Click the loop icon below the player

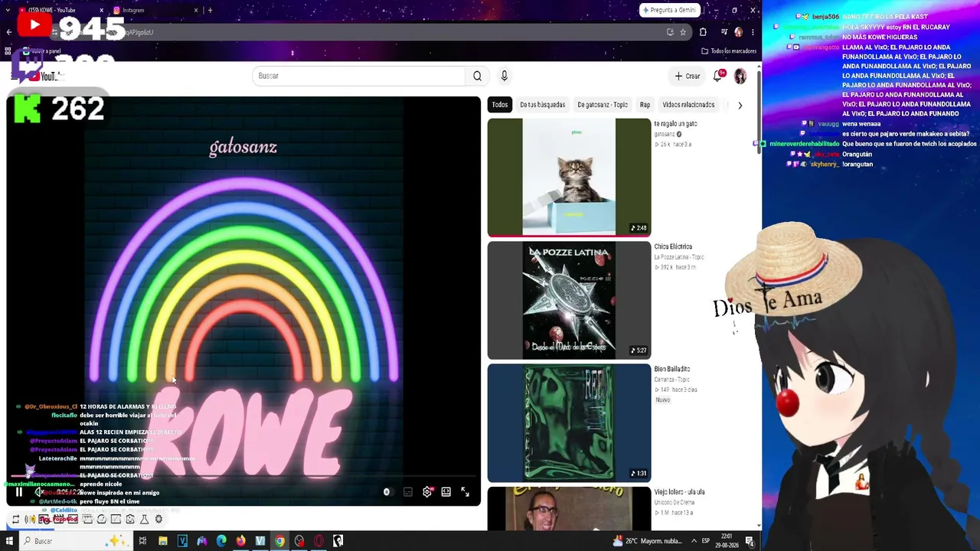pos(15,520)
